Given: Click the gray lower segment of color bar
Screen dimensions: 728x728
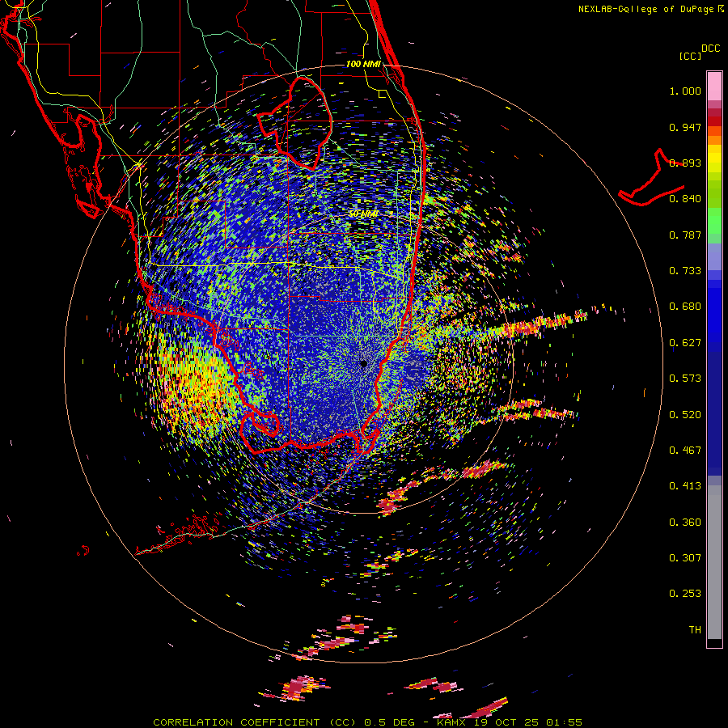Looking at the screenshot, I should [714, 562].
